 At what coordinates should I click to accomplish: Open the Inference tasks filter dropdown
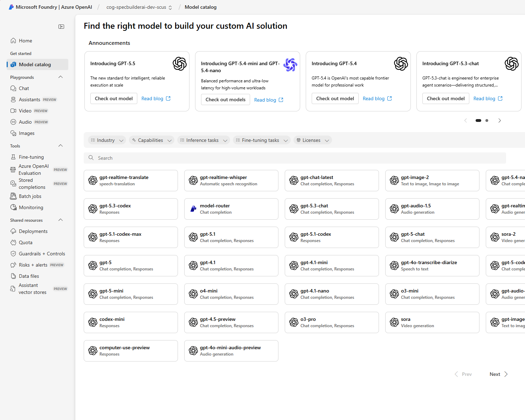203,140
